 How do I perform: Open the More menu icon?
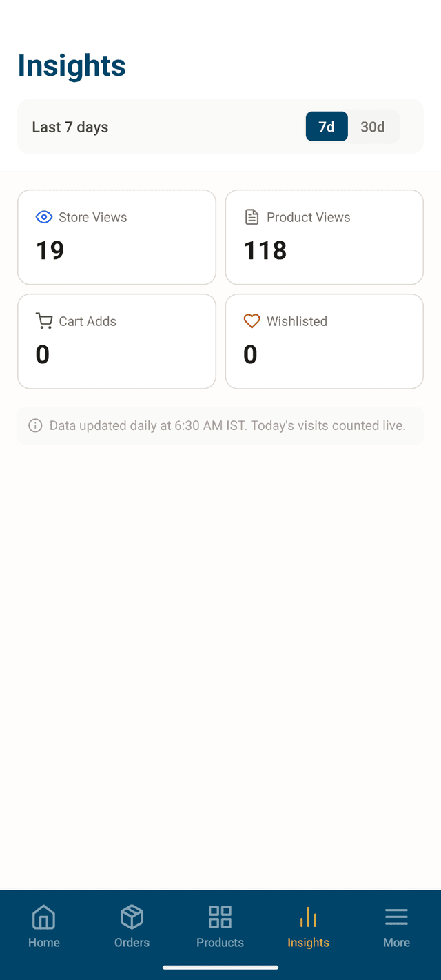point(396,917)
